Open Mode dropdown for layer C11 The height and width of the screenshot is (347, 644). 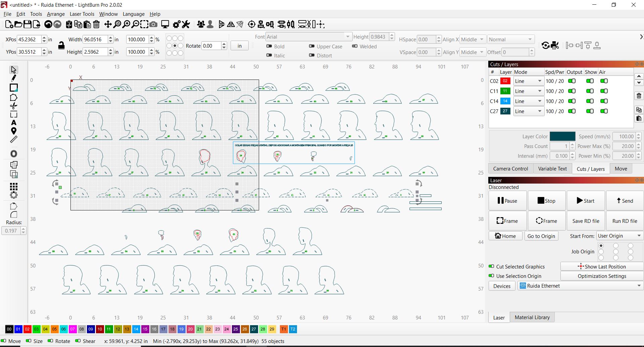coord(528,91)
